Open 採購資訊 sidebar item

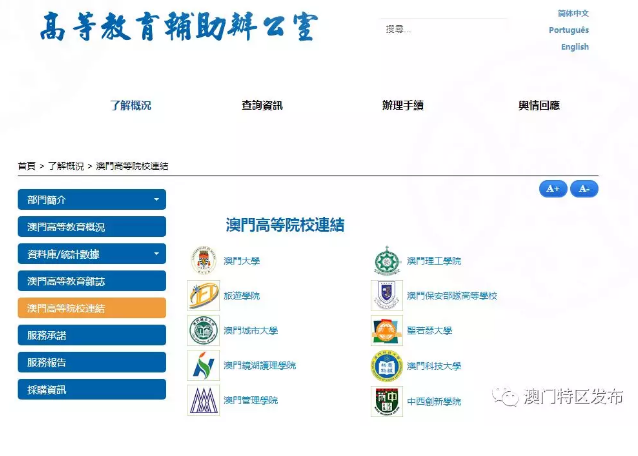92,389
